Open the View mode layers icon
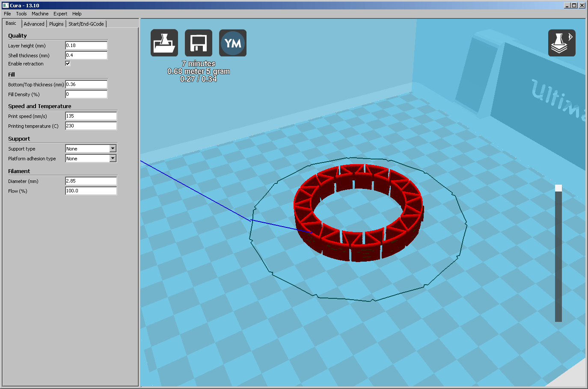 point(562,43)
